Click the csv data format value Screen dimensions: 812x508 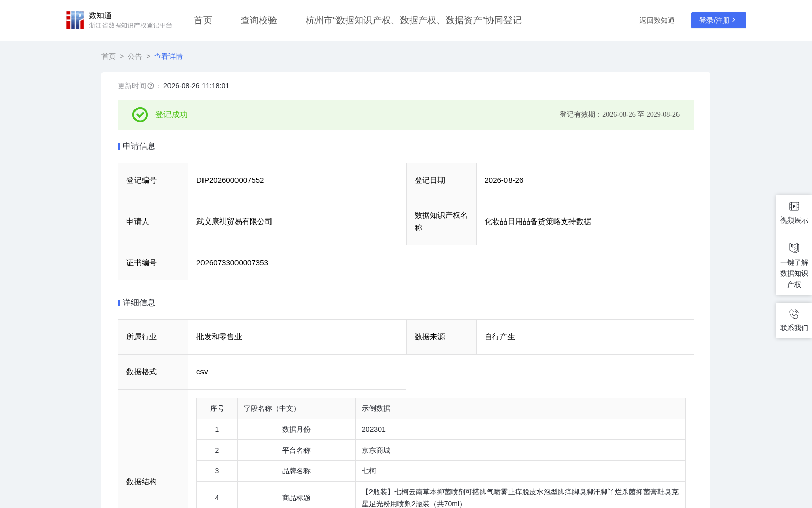[202, 372]
